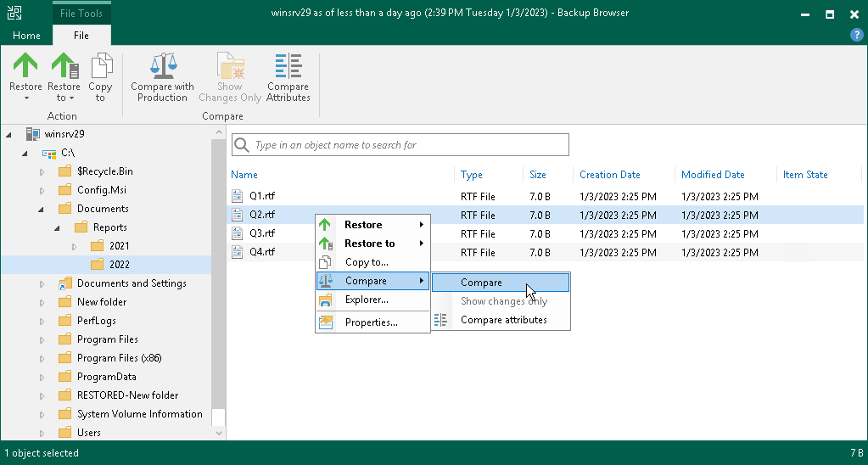Click the Q4.rtf file icon
868x465 pixels.
tap(237, 252)
